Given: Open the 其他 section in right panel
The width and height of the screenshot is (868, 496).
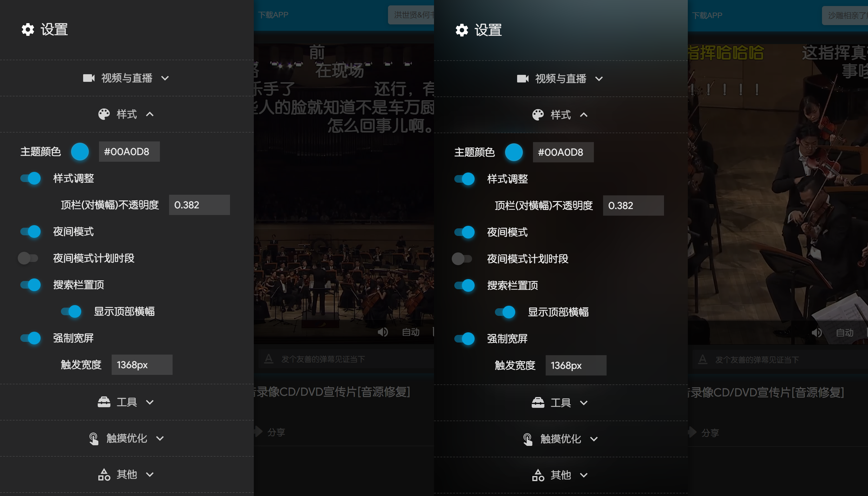Looking at the screenshot, I should click(560, 475).
